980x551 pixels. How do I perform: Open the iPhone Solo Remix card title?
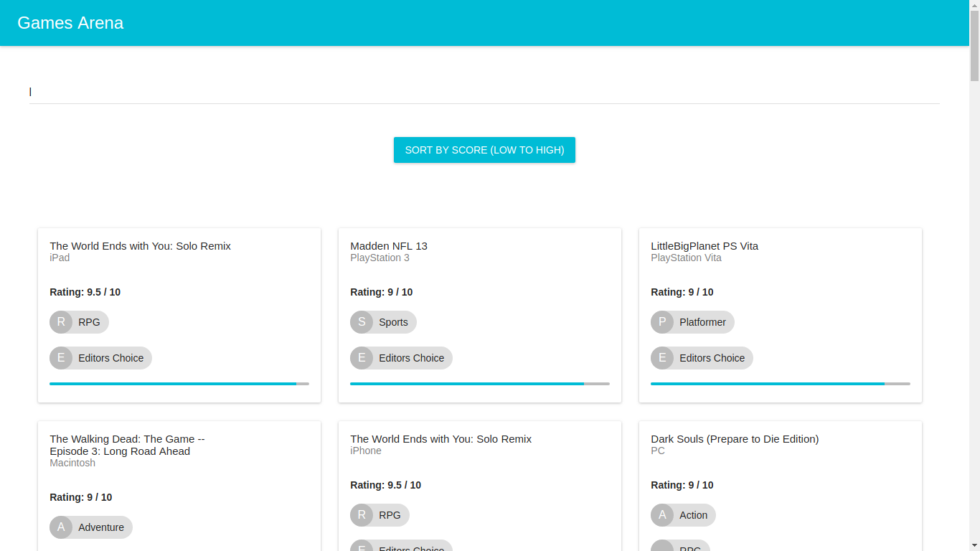(x=441, y=439)
